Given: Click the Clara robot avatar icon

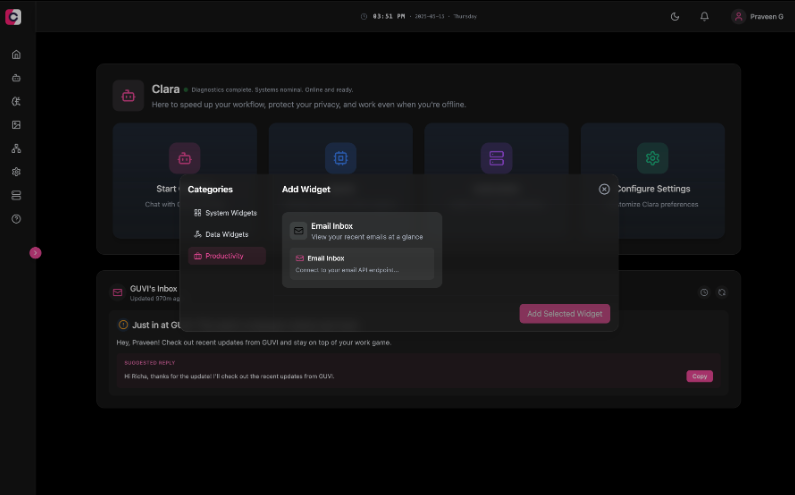Looking at the screenshot, I should point(128,95).
